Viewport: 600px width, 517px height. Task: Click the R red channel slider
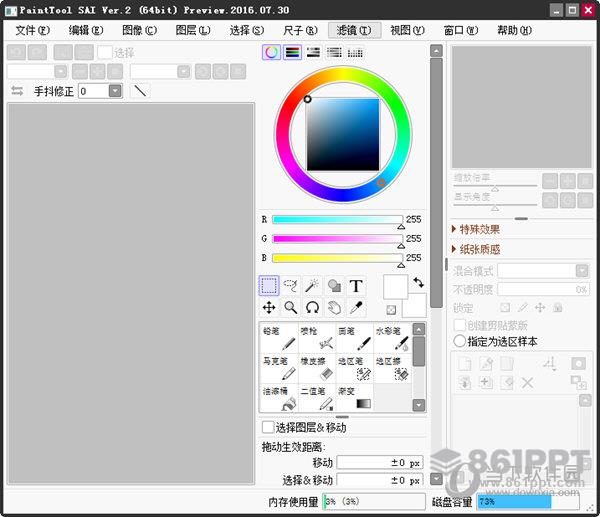point(338,220)
